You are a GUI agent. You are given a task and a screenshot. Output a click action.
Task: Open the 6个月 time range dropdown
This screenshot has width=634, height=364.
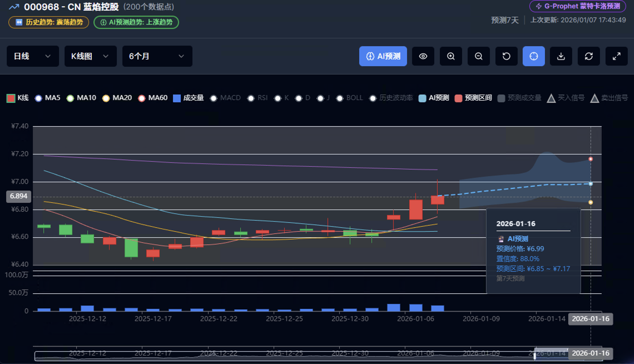[157, 56]
